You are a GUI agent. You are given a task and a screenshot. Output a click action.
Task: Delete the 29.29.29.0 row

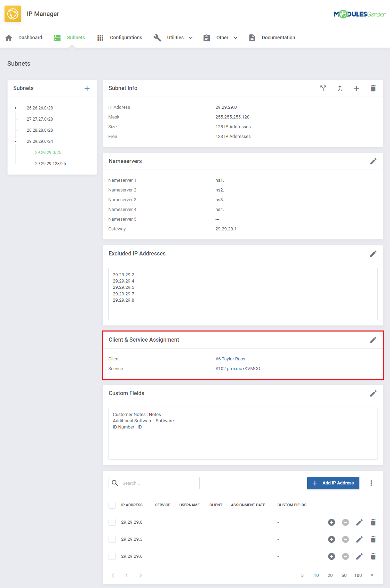coord(373,522)
